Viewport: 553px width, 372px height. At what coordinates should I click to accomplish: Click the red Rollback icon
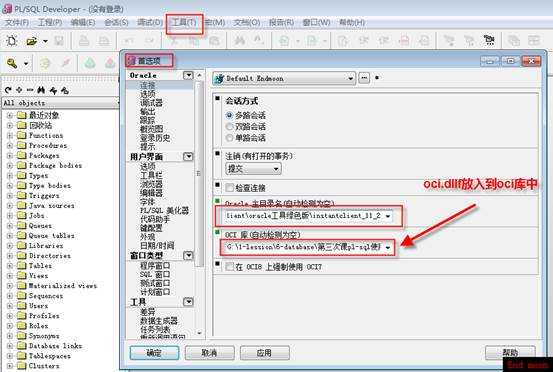pos(110,64)
